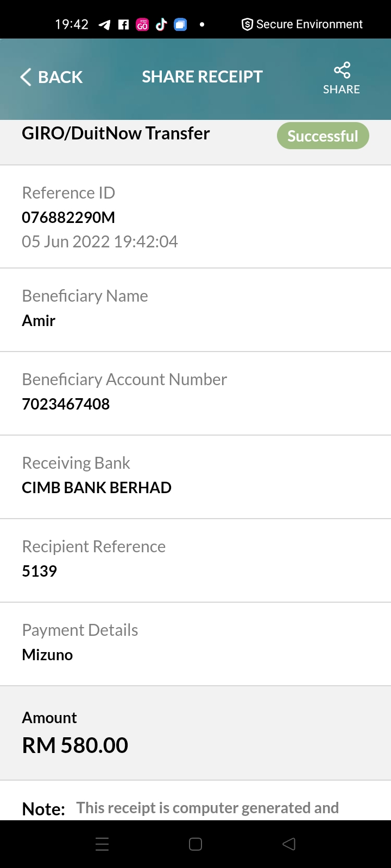Tap the CIMB BANK BERHAD receiving bank
This screenshot has width=391, height=868.
pos(97,488)
